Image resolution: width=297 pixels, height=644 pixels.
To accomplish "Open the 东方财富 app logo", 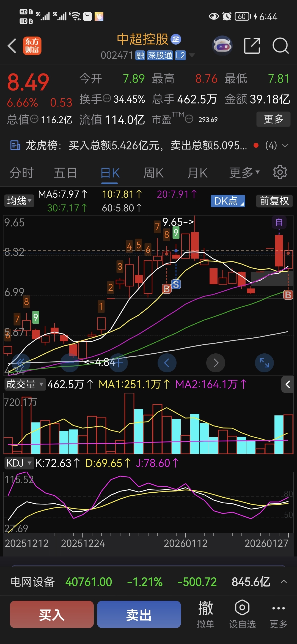I will pyautogui.click(x=32, y=46).
